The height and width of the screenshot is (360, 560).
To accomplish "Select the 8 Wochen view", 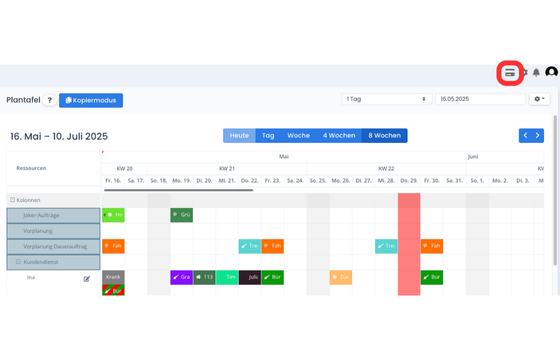I will pyautogui.click(x=385, y=136).
